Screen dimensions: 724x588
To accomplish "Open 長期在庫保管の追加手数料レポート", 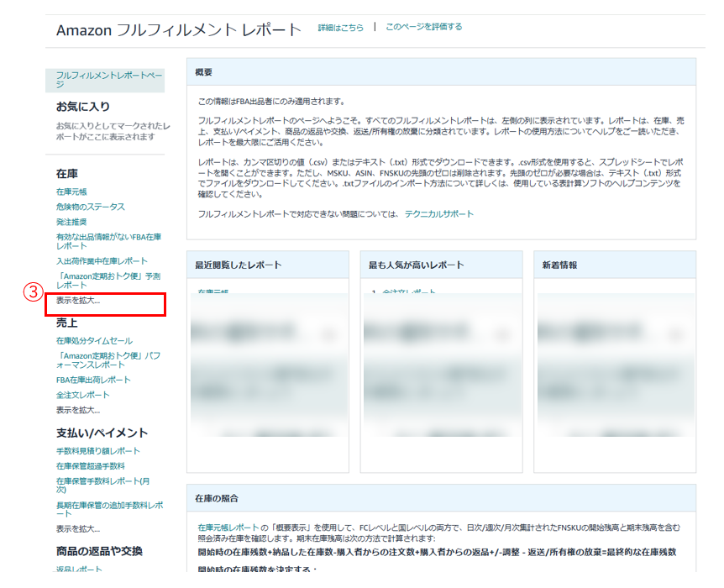I will 109,510.
